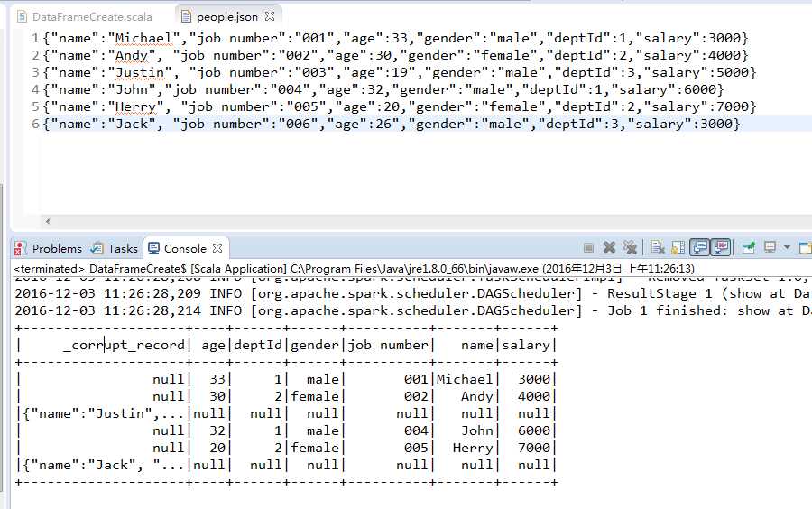Click the Remove Launch icon
This screenshot has height=509, width=812.
tap(609, 248)
